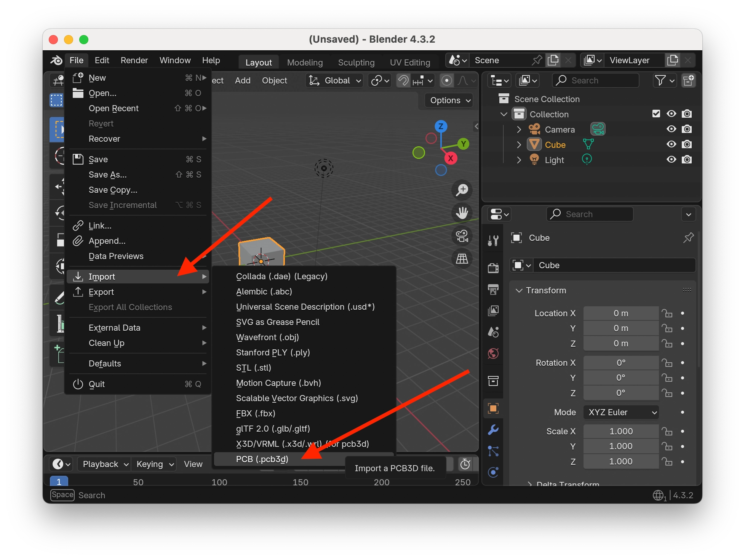Click the zoom magnifier icon in the viewport
This screenshot has height=560, width=745.
point(462,190)
